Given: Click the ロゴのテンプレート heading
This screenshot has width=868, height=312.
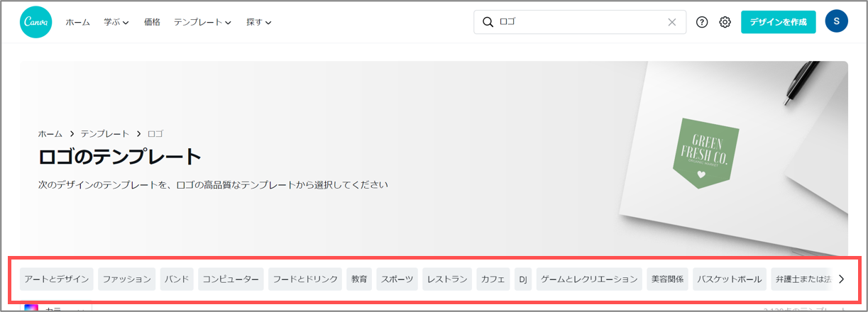Looking at the screenshot, I should tap(120, 157).
